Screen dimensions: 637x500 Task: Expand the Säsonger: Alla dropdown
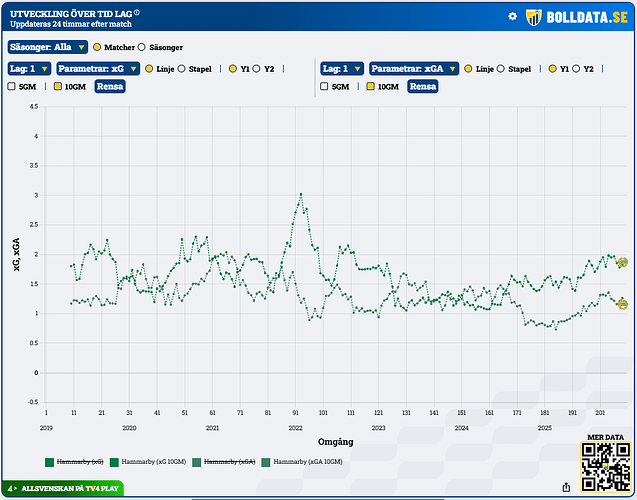point(46,47)
